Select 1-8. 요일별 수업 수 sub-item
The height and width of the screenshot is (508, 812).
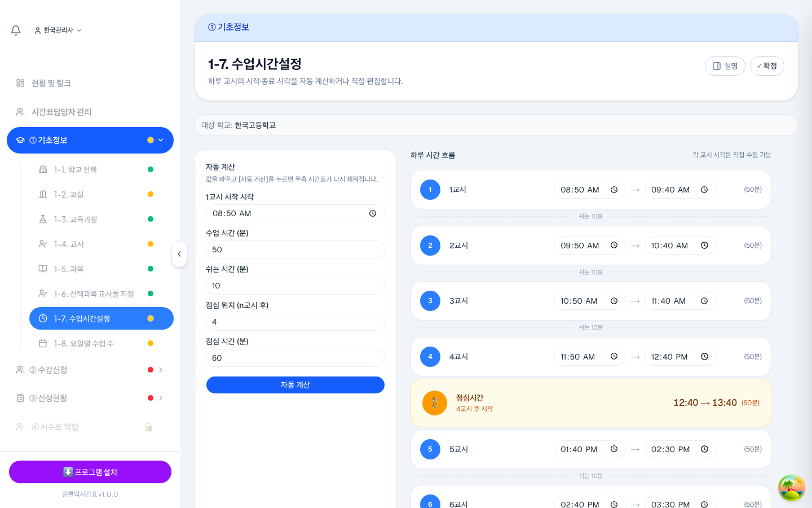tap(101, 343)
